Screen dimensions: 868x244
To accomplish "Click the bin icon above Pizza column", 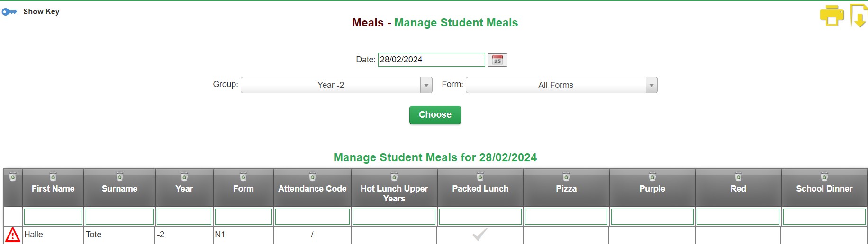I will click(x=566, y=177).
